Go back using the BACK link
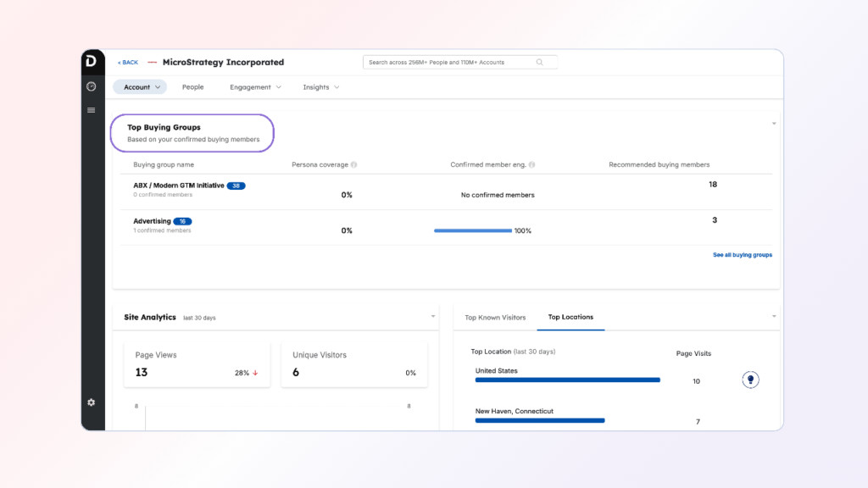Screen dimensions: 868x488 click(x=127, y=63)
